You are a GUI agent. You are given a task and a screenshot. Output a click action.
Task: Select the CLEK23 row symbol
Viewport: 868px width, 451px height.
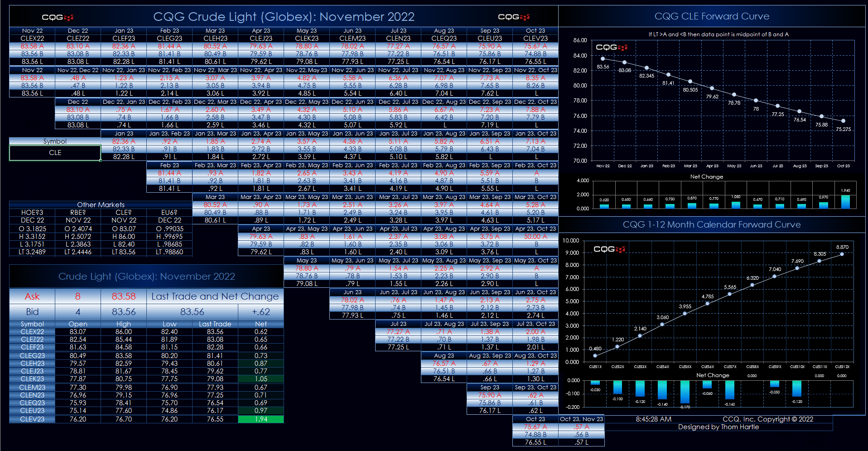pyautogui.click(x=32, y=379)
